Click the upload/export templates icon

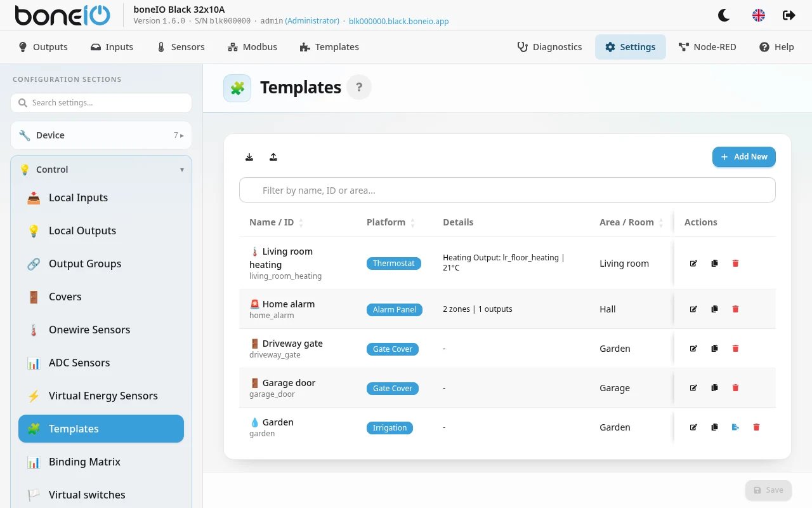(273, 157)
